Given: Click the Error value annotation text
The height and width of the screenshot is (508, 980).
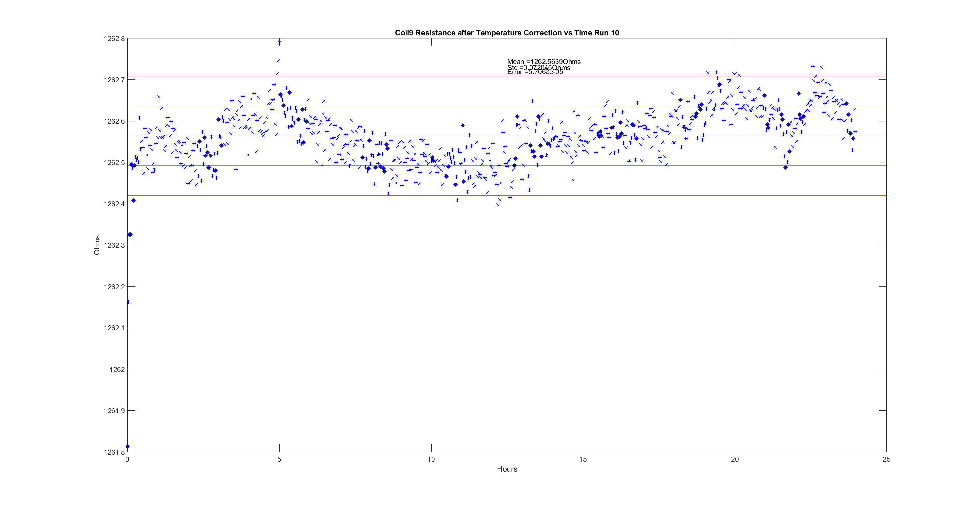Looking at the screenshot, I should pyautogui.click(x=535, y=72).
